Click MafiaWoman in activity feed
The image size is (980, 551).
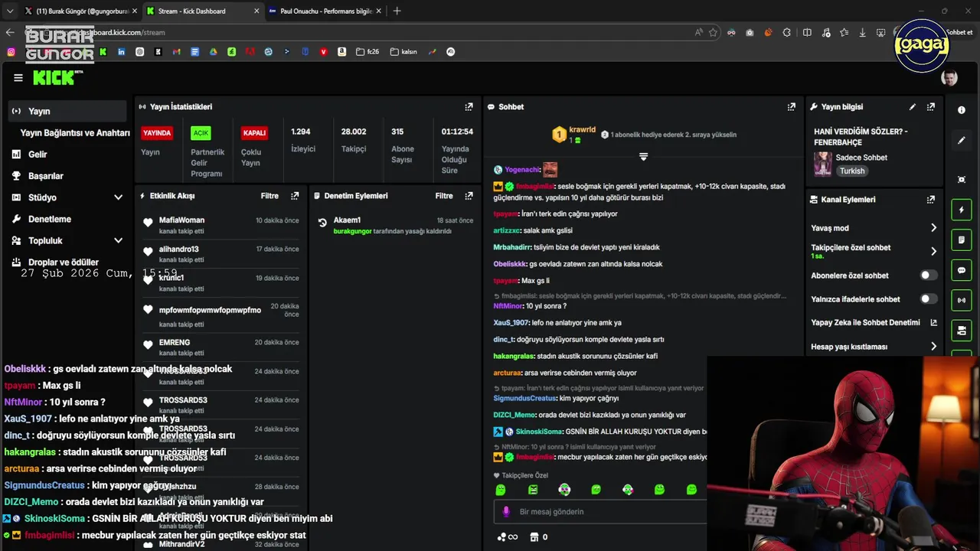181,220
